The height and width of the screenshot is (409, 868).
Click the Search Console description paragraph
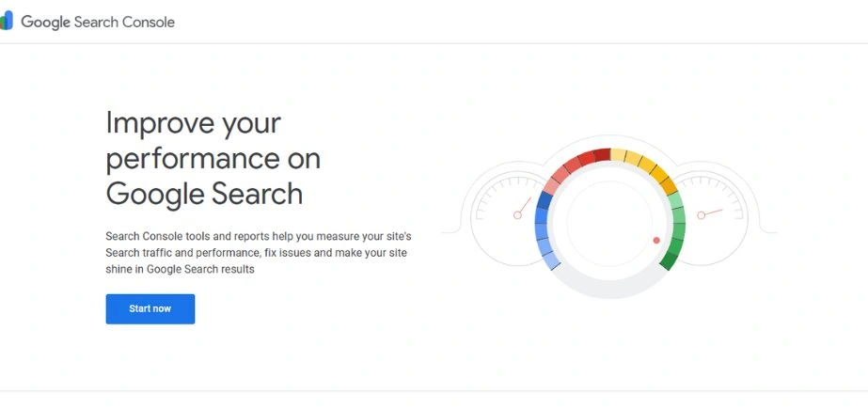pos(257,254)
